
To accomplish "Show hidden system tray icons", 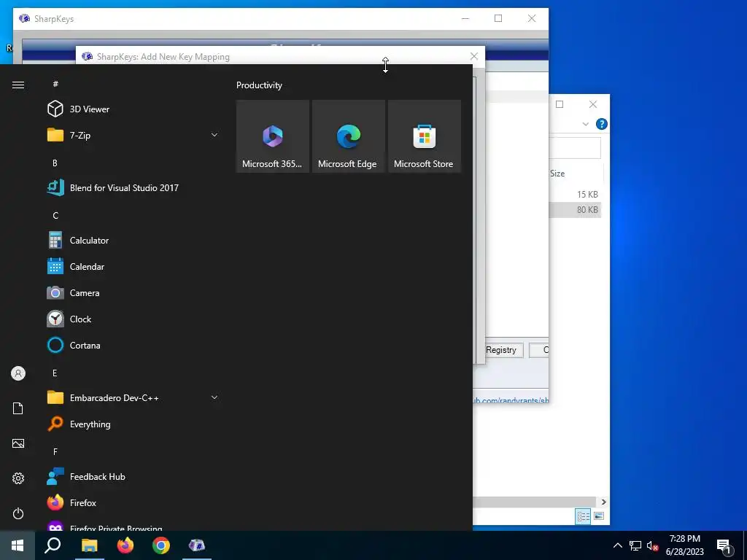I will click(617, 545).
